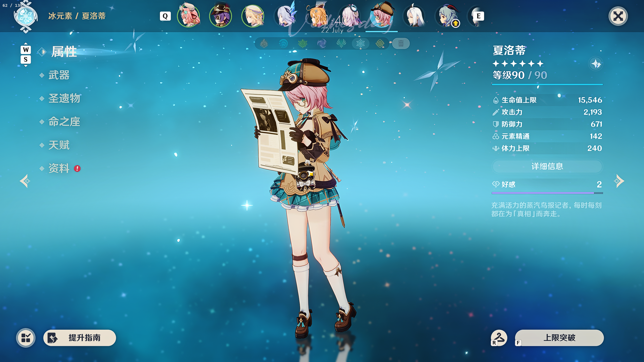The image size is (644, 362).
Task: Go to the previous character with left arrow
Action: (x=25, y=181)
